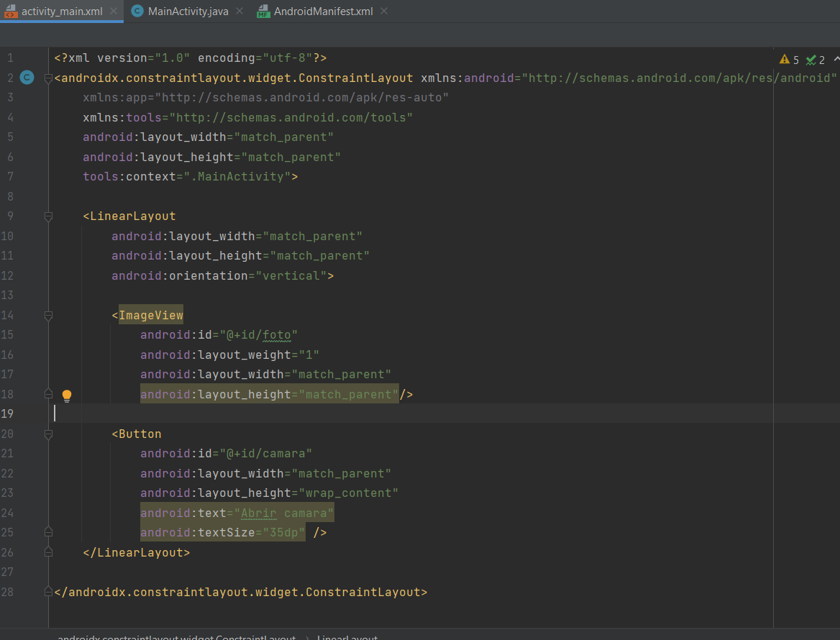Viewport: 840px width, 640px height.
Task: Close the AndroidManifest.xml tab
Action: (x=383, y=12)
